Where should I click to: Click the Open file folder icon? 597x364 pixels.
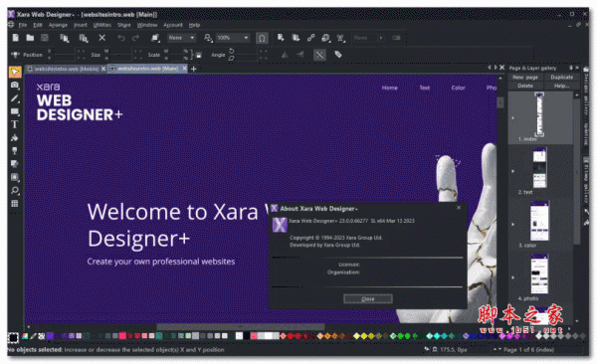point(30,38)
